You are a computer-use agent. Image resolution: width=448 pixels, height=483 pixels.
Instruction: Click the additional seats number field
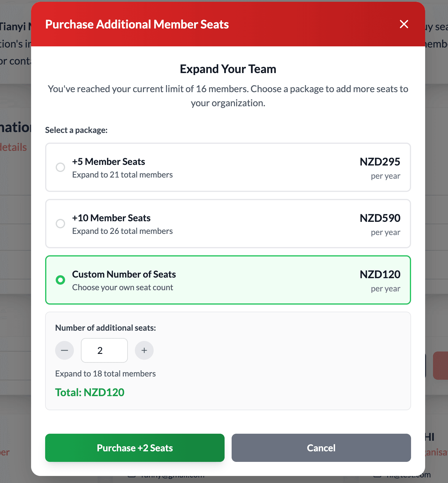(x=104, y=350)
